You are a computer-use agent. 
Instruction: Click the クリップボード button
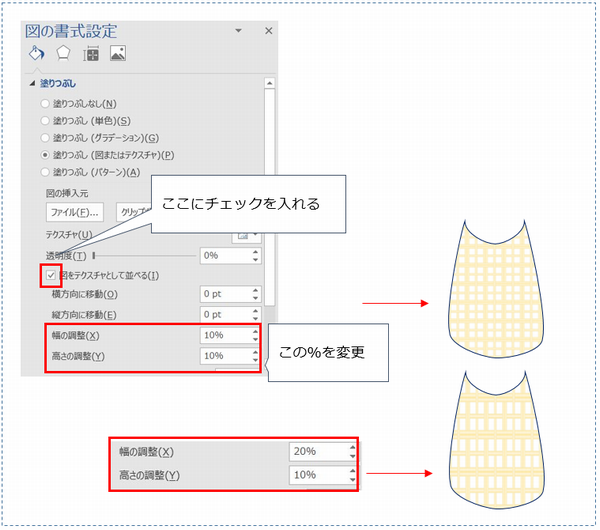pyautogui.click(x=134, y=212)
